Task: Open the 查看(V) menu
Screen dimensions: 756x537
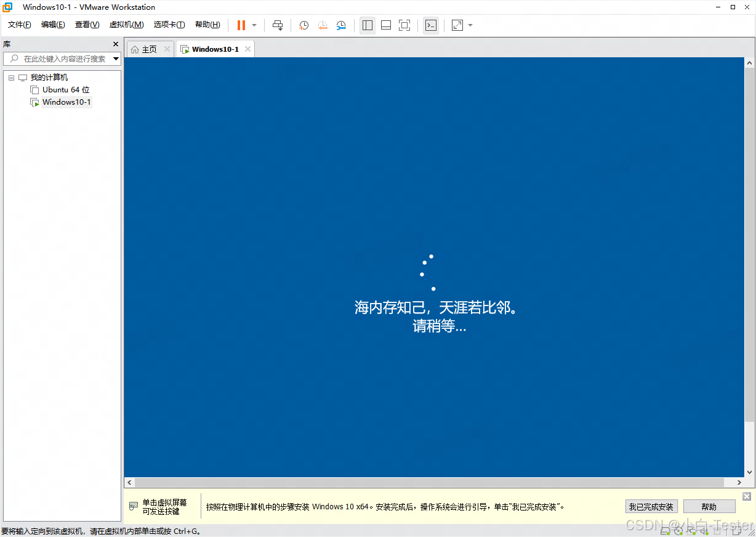Action: [x=87, y=25]
